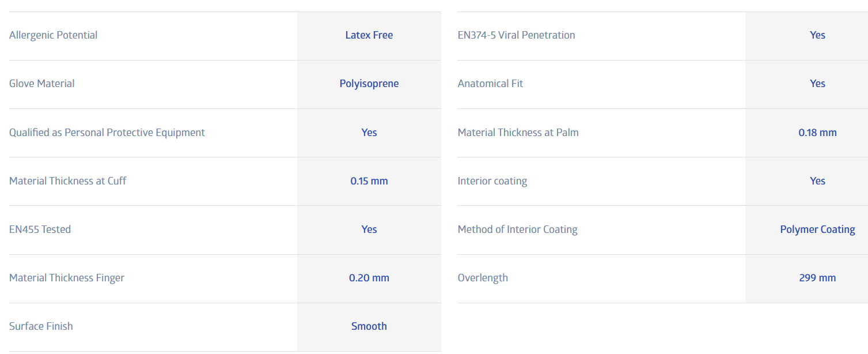Click the Latex Free value
The height and width of the screenshot is (354, 868).
coord(369,35)
